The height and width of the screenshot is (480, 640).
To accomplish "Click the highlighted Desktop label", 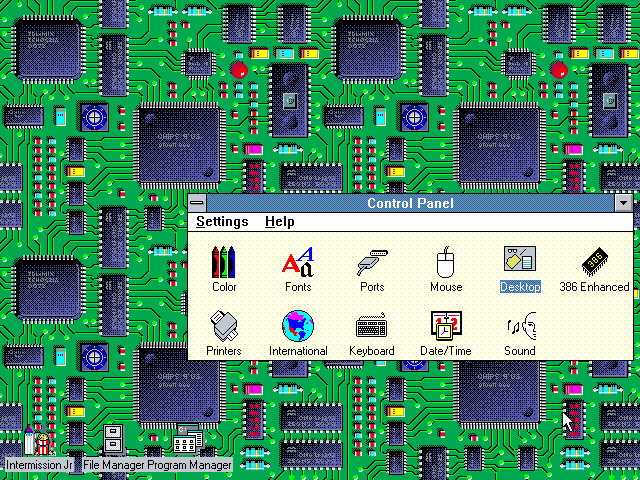I will click(x=520, y=287).
